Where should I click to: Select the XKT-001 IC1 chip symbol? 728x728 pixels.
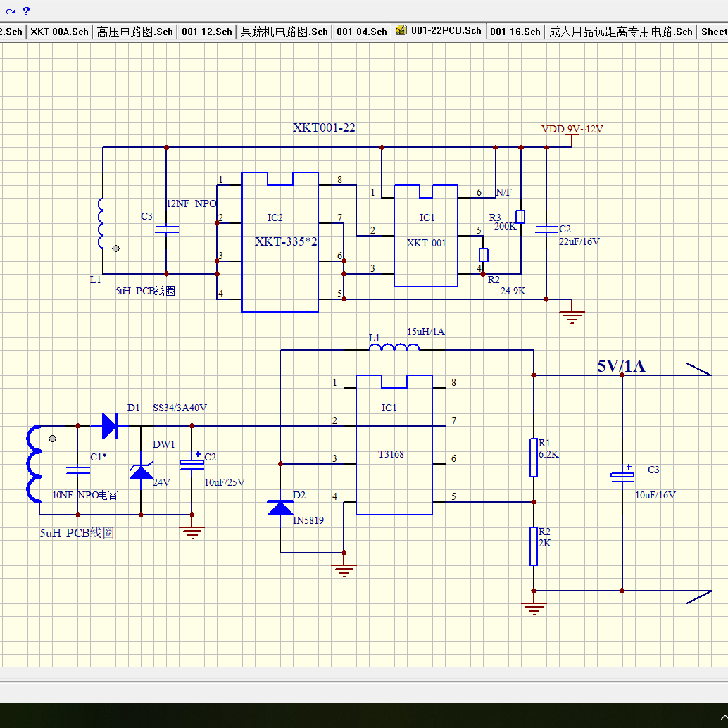[426, 236]
